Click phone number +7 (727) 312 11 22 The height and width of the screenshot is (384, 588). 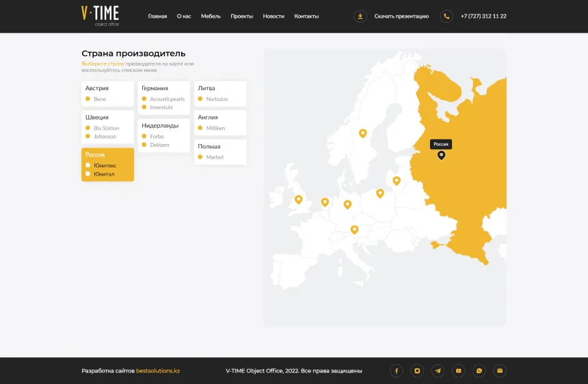pyautogui.click(x=483, y=16)
